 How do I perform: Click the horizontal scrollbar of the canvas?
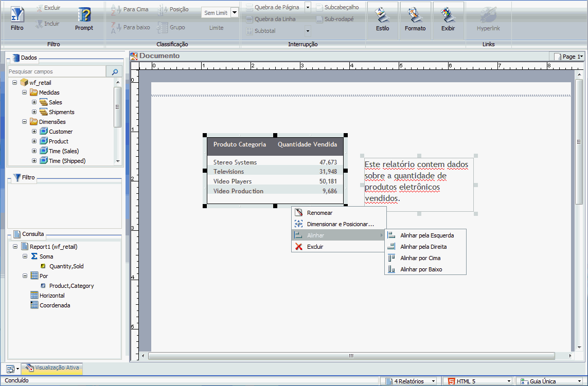(351, 356)
